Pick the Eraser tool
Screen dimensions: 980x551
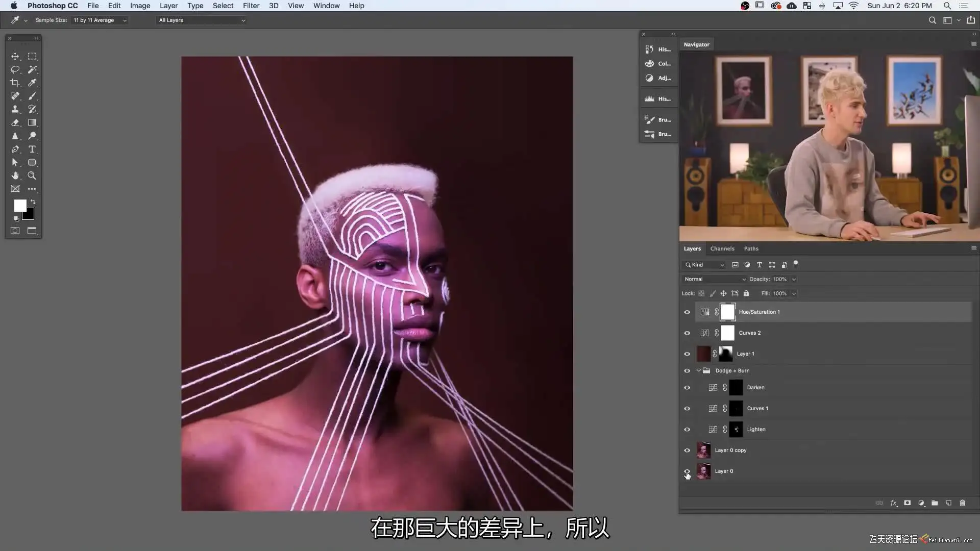15,122
